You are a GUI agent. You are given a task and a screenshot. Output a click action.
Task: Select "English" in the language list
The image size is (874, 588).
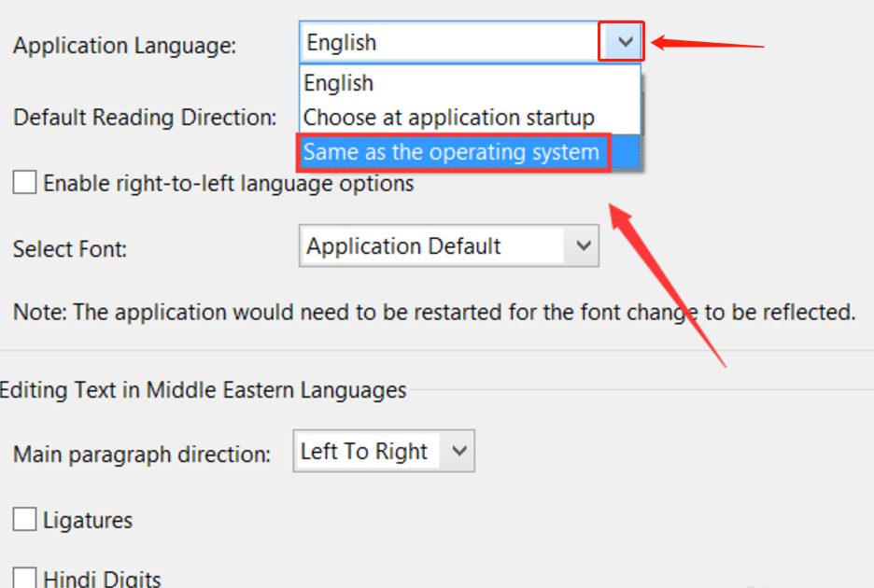(339, 83)
